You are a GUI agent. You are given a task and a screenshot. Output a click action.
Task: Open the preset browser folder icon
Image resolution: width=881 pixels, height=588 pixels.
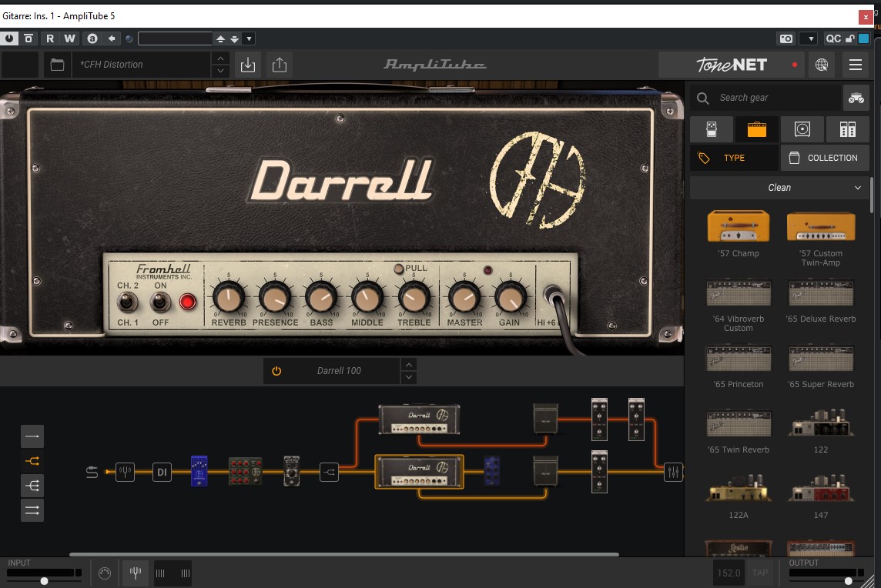point(57,65)
